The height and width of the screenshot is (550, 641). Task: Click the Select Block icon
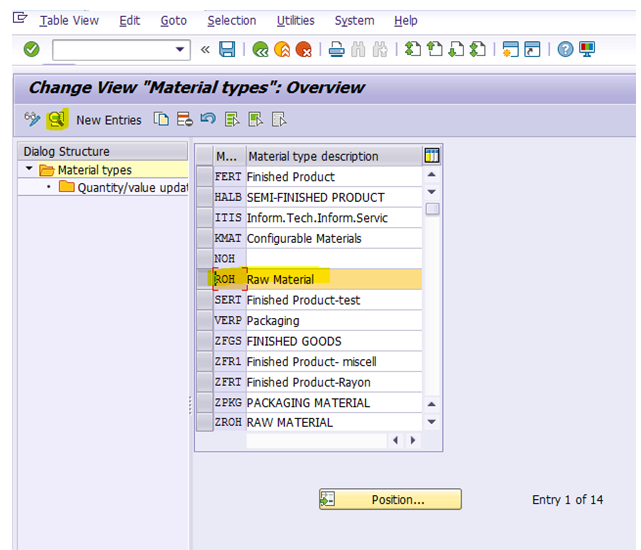coord(256,119)
